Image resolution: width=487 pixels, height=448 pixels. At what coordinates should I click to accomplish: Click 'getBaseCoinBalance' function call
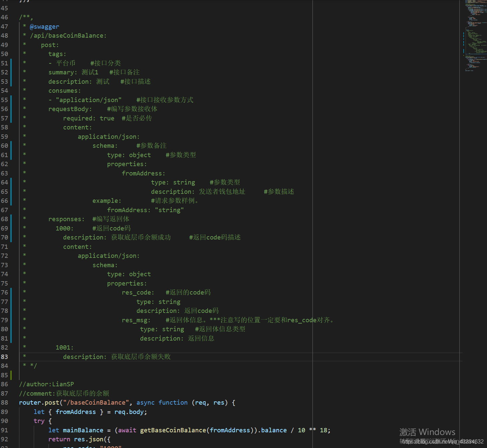click(173, 430)
